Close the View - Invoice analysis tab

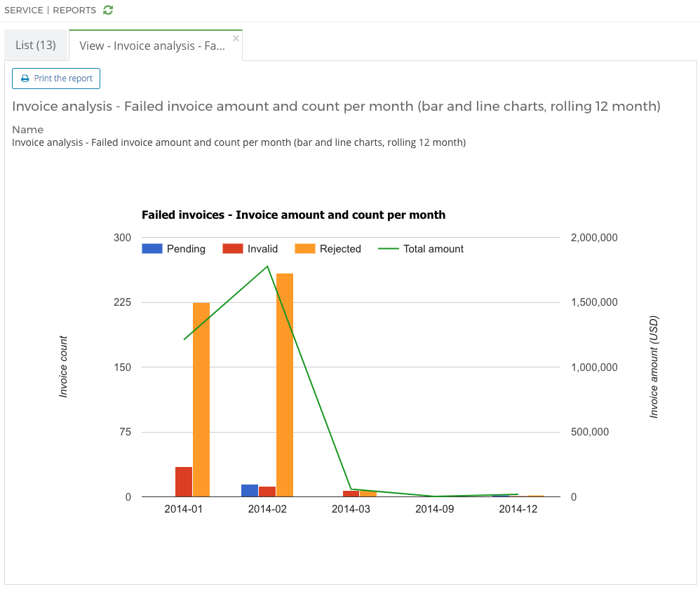[x=236, y=37]
